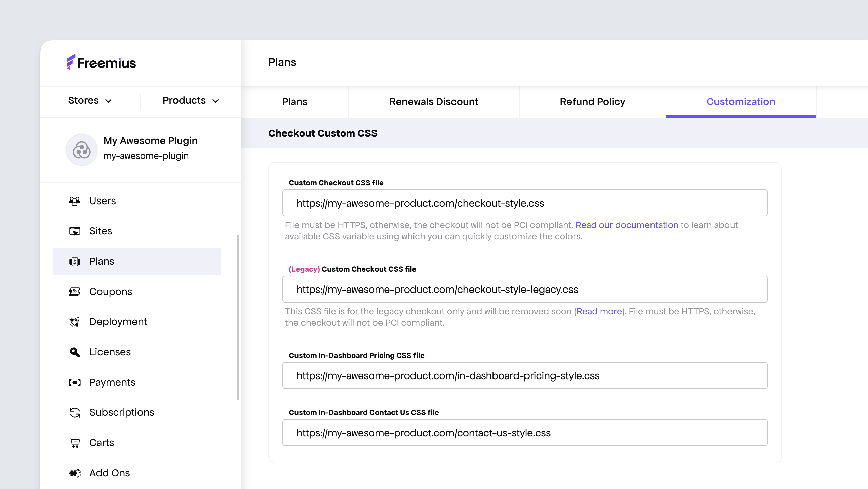Viewport: 868px width, 489px height.
Task: Click the Sites sidebar icon
Action: pyautogui.click(x=75, y=231)
